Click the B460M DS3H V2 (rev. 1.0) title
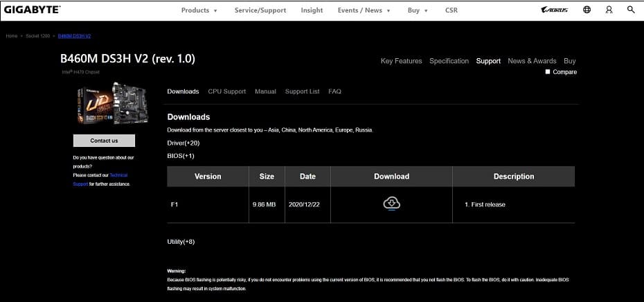Image resolution: width=644 pixels, height=302 pixels. (x=127, y=59)
